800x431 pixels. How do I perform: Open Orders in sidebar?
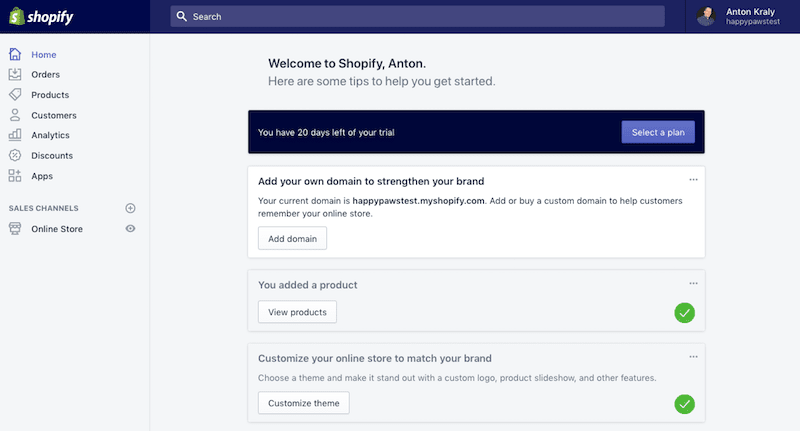click(x=45, y=74)
